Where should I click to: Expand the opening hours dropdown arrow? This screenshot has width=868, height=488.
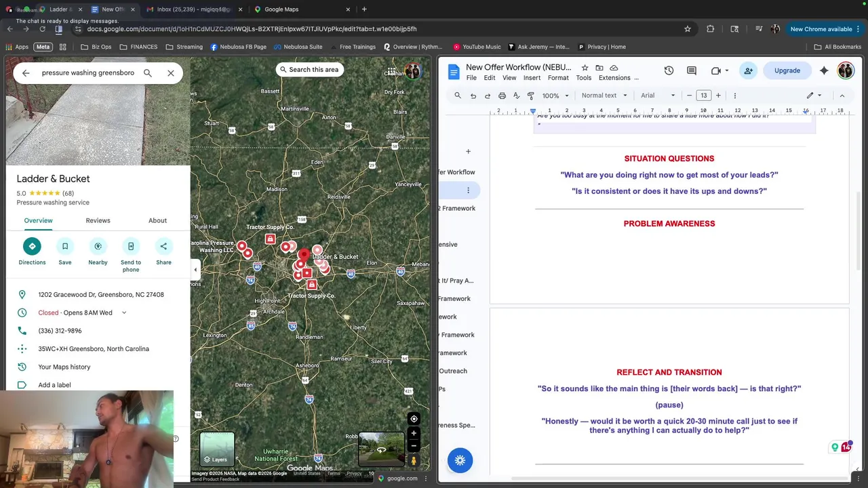point(123,312)
